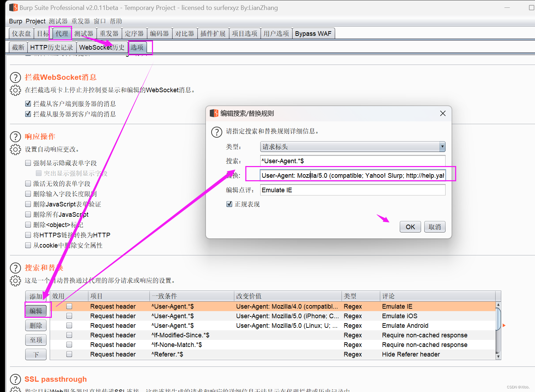Switch to the 插件扩展 tab
The image size is (535, 392).
pos(213,33)
